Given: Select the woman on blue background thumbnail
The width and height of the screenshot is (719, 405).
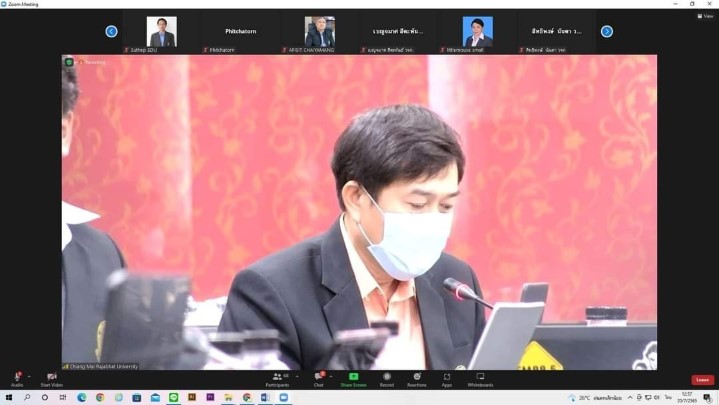Looking at the screenshot, I should tap(478, 32).
